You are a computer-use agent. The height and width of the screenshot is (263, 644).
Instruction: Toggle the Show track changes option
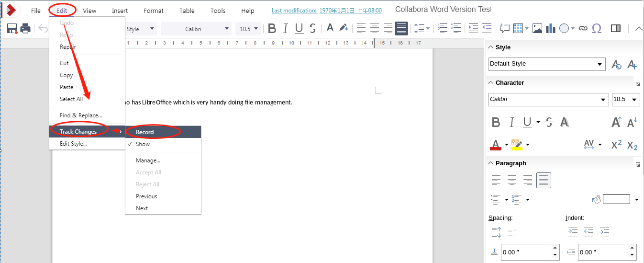(x=143, y=144)
